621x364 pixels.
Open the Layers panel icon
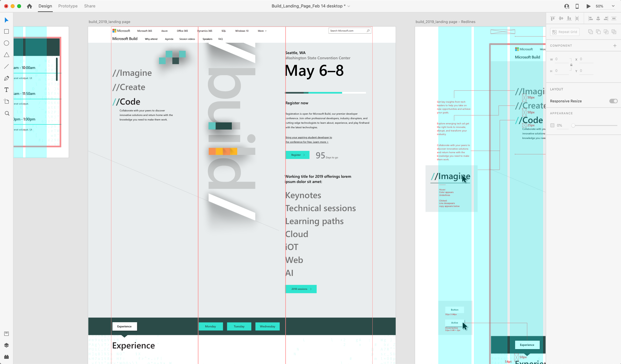pyautogui.click(x=6, y=345)
